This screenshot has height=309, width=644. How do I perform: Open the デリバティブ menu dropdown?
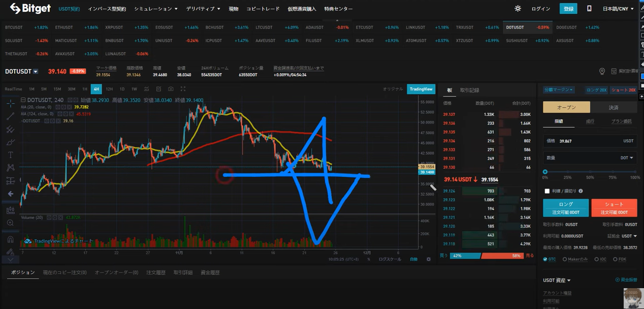203,9
